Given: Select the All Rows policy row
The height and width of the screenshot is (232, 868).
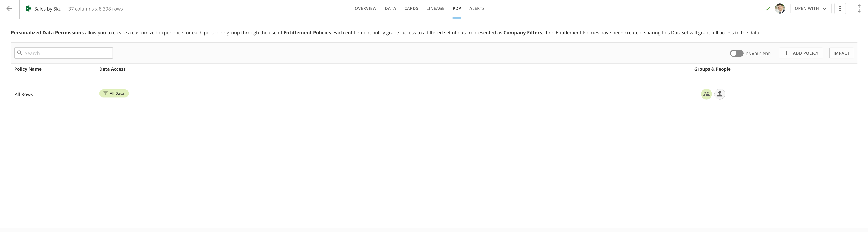Looking at the screenshot, I should point(24,95).
